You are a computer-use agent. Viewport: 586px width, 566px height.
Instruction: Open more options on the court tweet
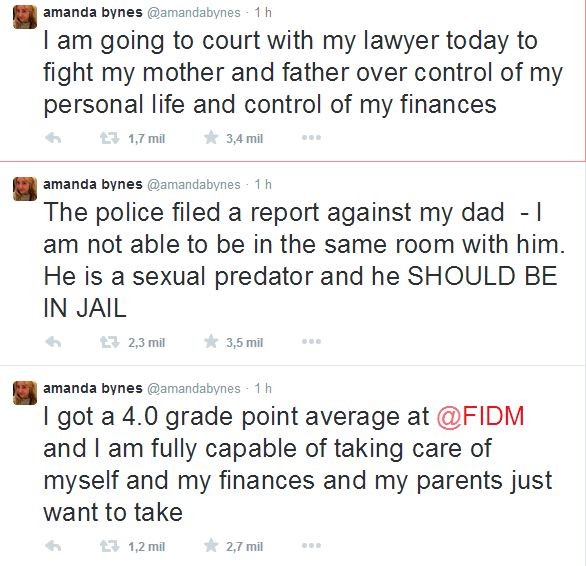pyautogui.click(x=311, y=138)
